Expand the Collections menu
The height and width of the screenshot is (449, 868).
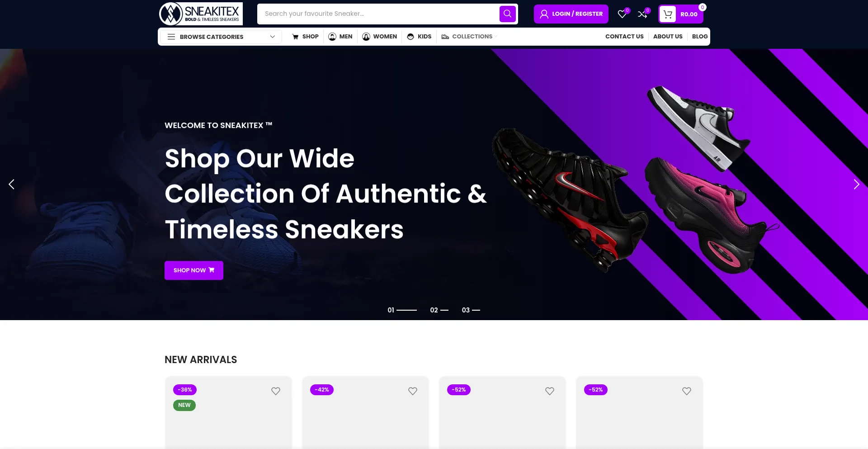pos(469,37)
